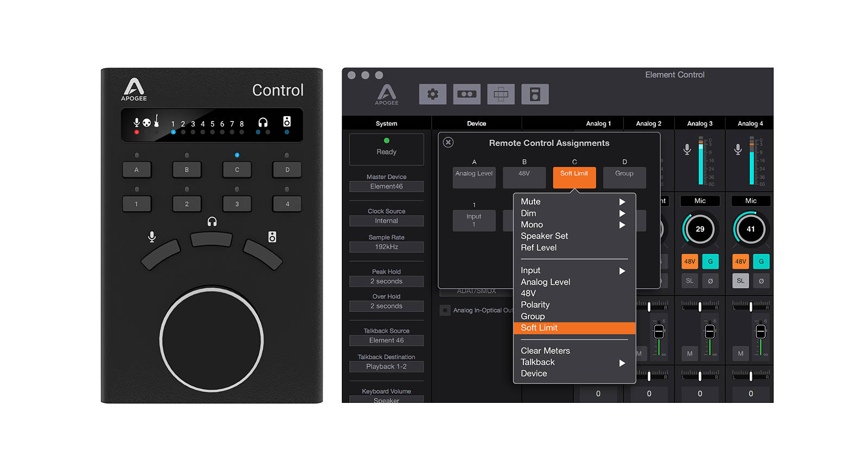Screen dimensions: 868x474
Task: Click assignment button D labeled Group
Action: pyautogui.click(x=624, y=178)
